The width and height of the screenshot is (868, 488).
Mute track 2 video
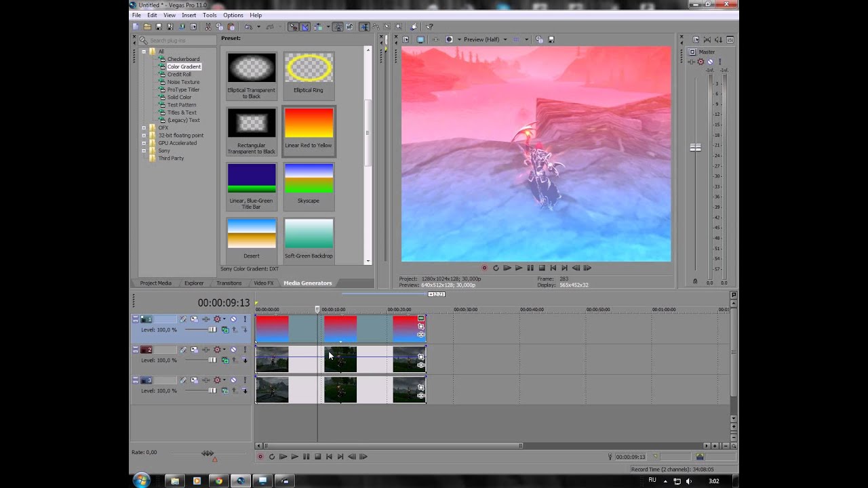(233, 350)
